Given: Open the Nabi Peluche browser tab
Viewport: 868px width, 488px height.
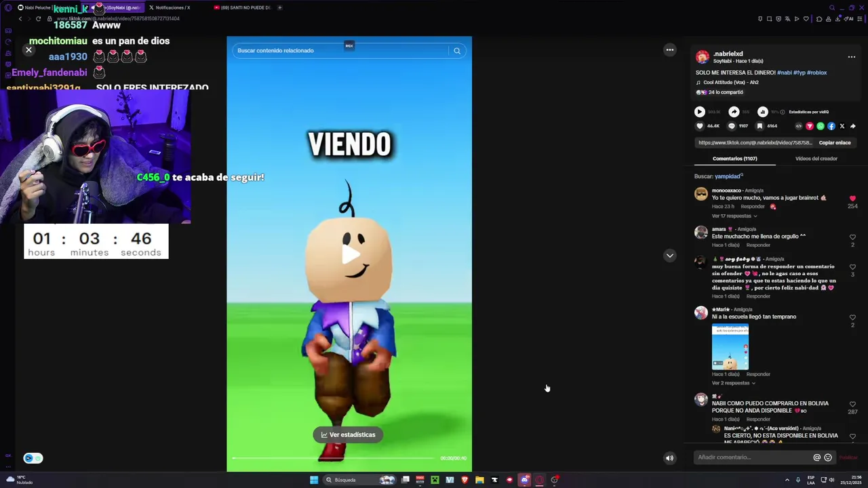Looking at the screenshot, I should [x=47, y=7].
